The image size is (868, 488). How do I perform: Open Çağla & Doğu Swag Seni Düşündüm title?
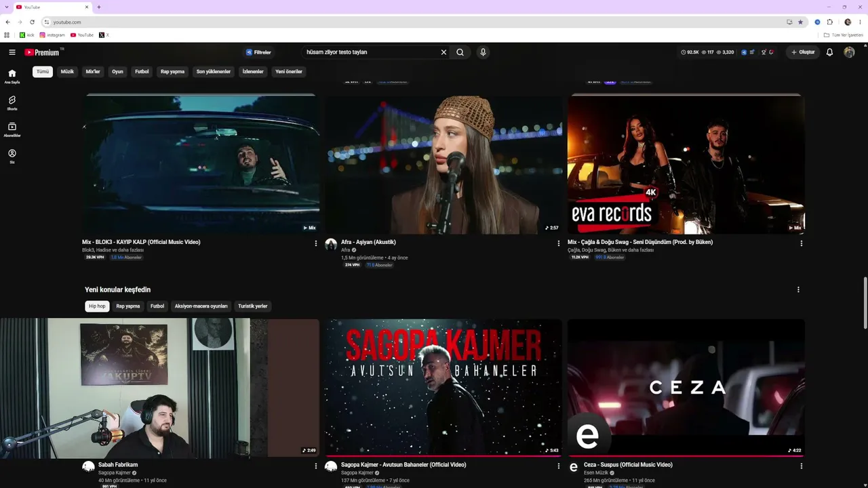640,242
